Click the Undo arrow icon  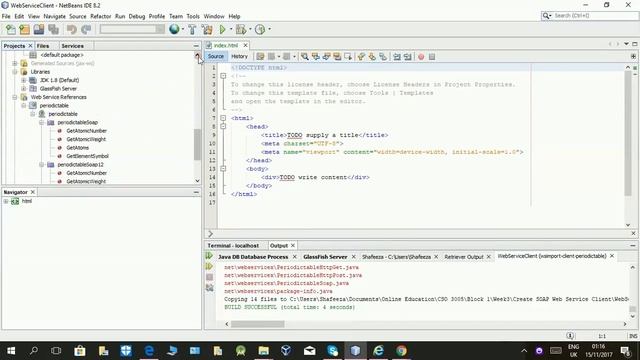pos(71,29)
